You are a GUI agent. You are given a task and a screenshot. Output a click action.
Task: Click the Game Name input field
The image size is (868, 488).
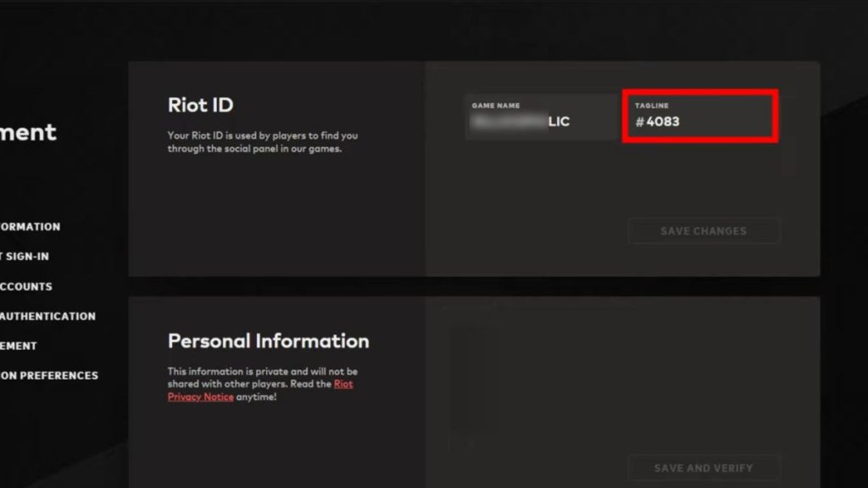click(x=542, y=116)
